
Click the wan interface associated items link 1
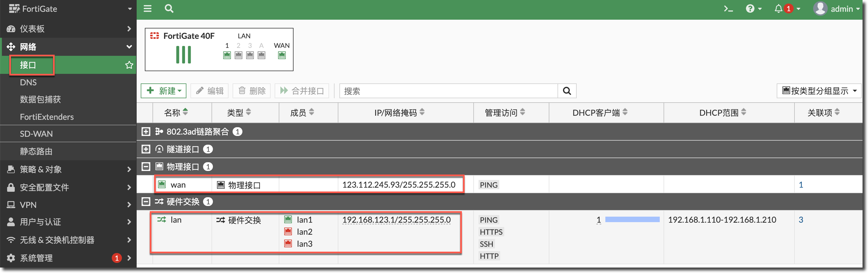pos(801,185)
